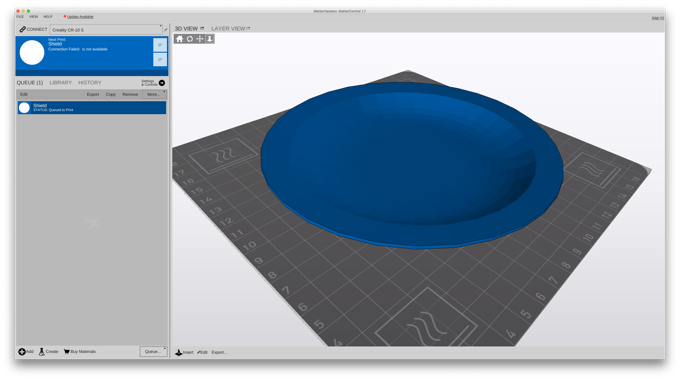Click the Edit button in queue toolbar
This screenshot has height=380, width=680.
click(24, 94)
